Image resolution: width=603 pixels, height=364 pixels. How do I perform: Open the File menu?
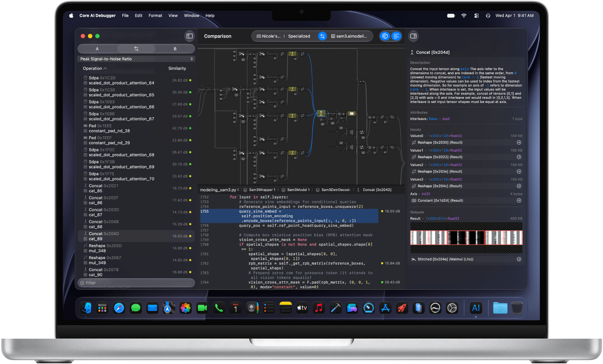tap(125, 16)
